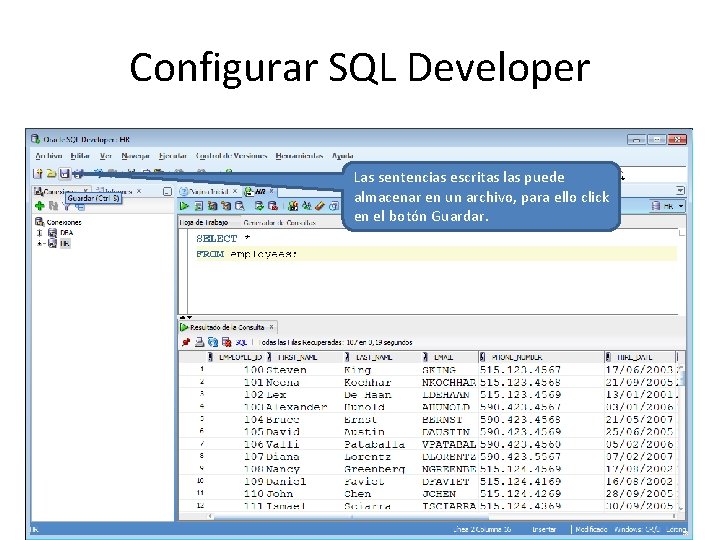Open the Ver menu

pyautogui.click(x=106, y=156)
